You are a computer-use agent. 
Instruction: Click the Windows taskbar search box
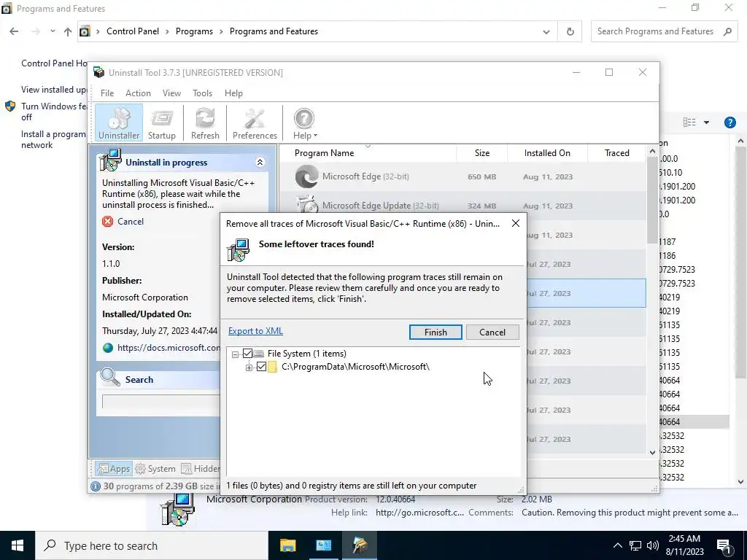[x=152, y=545]
